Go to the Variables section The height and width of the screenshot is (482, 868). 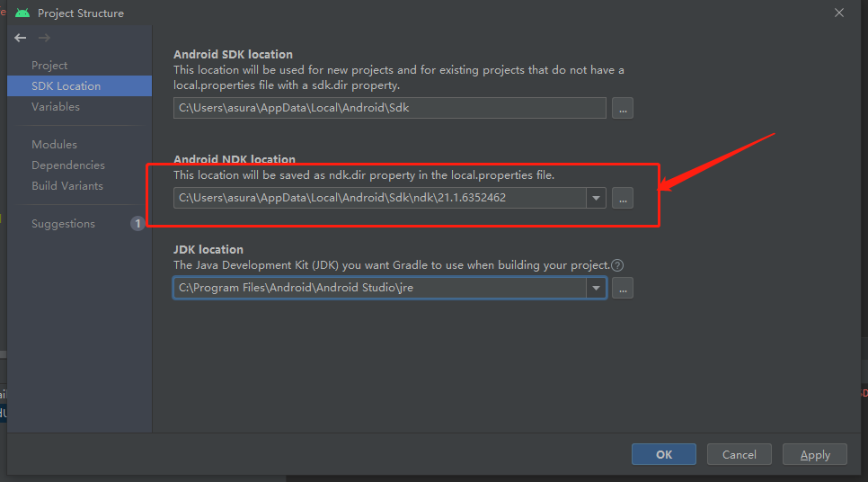point(56,107)
